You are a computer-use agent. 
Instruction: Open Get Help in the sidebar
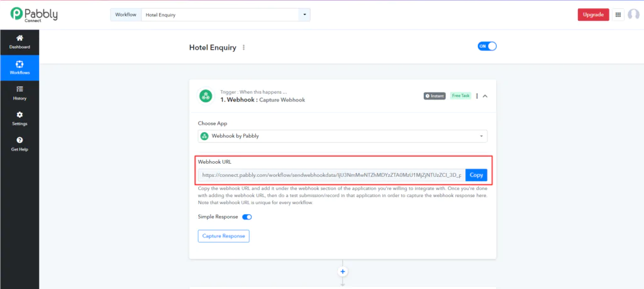19,144
